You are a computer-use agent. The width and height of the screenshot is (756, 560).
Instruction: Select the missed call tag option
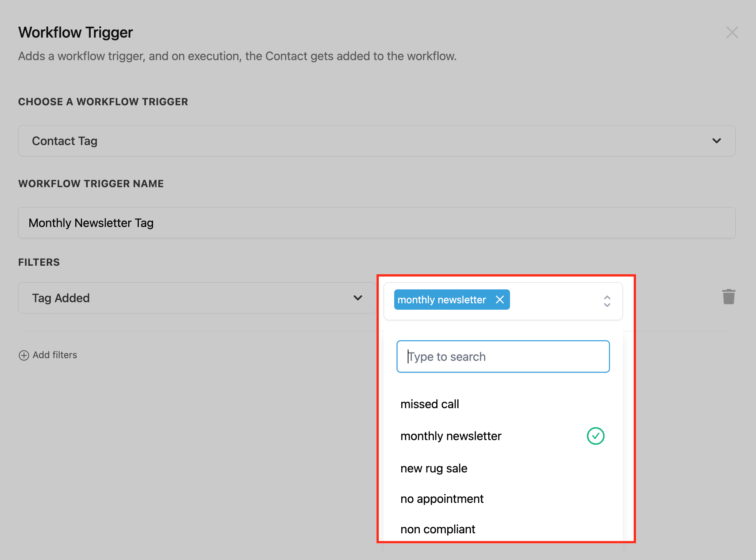tap(430, 404)
